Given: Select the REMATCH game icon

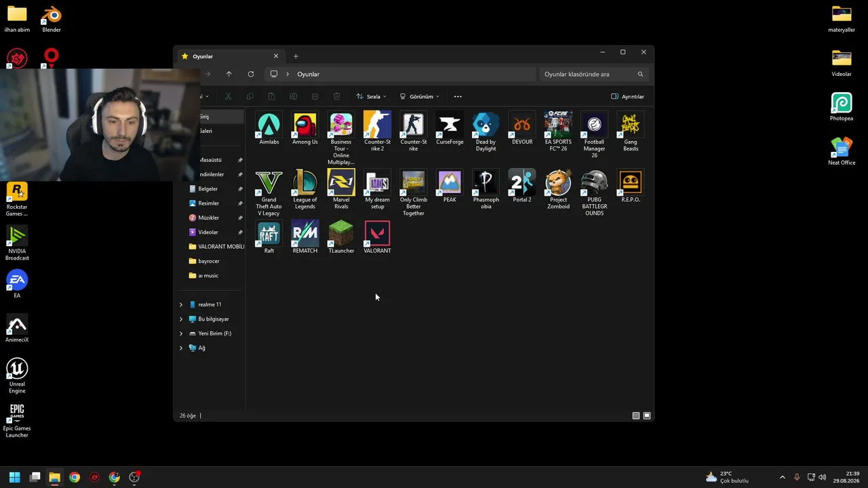Looking at the screenshot, I should point(305,237).
